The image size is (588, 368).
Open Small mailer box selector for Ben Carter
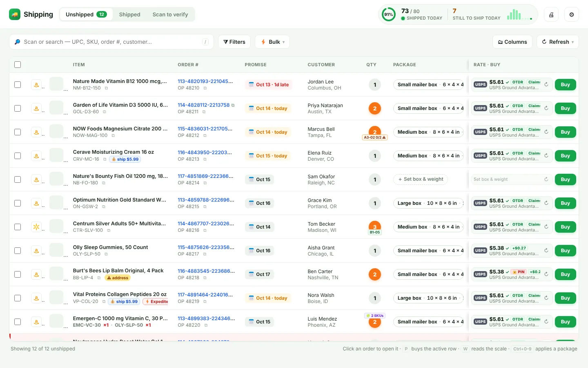click(x=428, y=274)
